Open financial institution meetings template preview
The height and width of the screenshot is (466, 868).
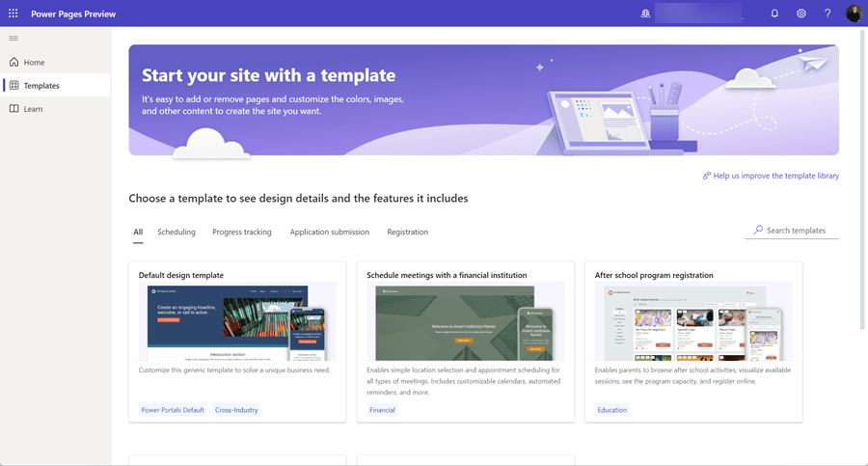pyautogui.click(x=465, y=321)
